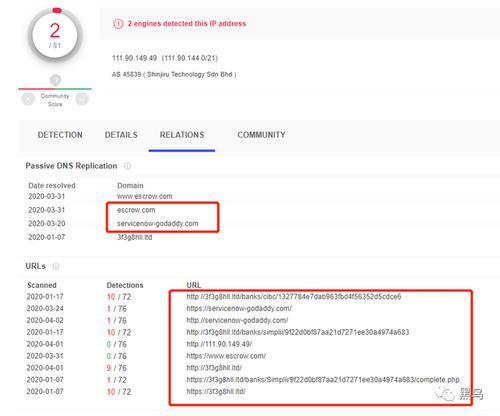Open the URL ending in complete.php
The height and width of the screenshot is (416, 500).
coord(323,380)
